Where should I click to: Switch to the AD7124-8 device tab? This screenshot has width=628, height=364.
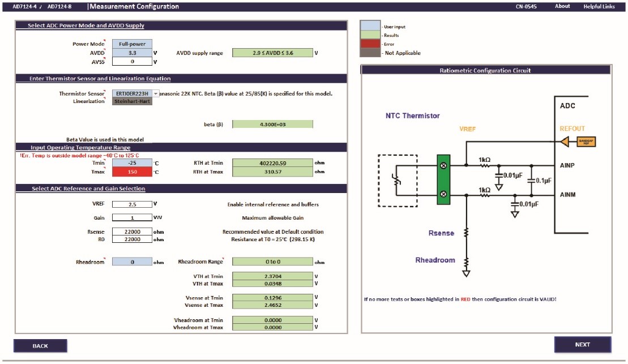coord(59,7)
